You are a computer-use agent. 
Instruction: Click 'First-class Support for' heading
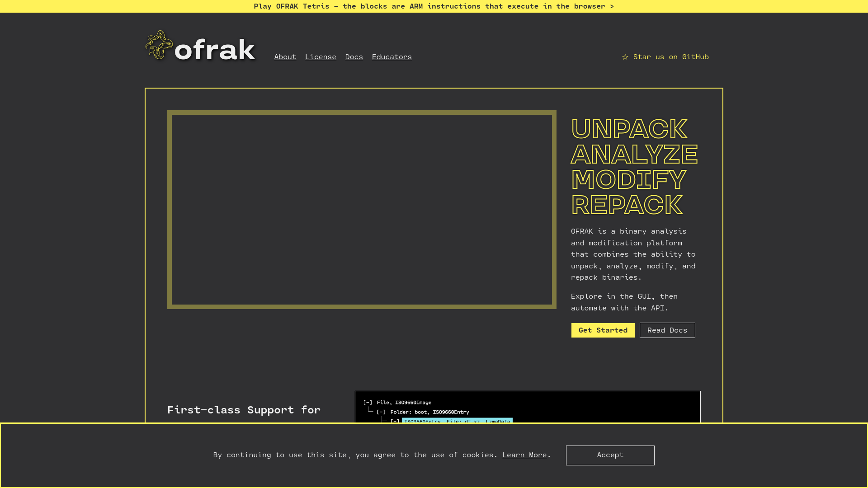pos(244,410)
